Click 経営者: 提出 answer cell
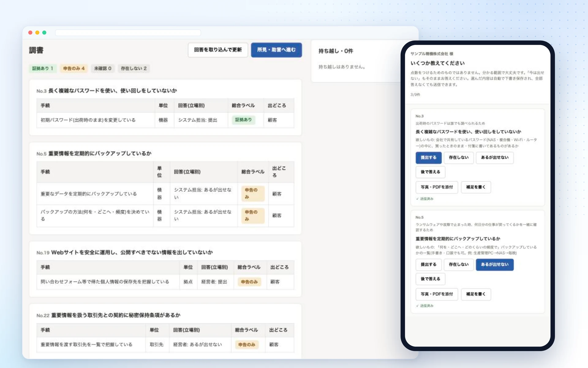 coord(216,282)
